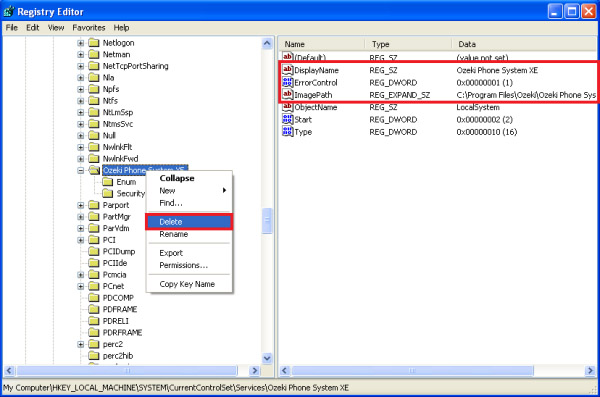Select the Start DWORD value icon

tap(287, 119)
